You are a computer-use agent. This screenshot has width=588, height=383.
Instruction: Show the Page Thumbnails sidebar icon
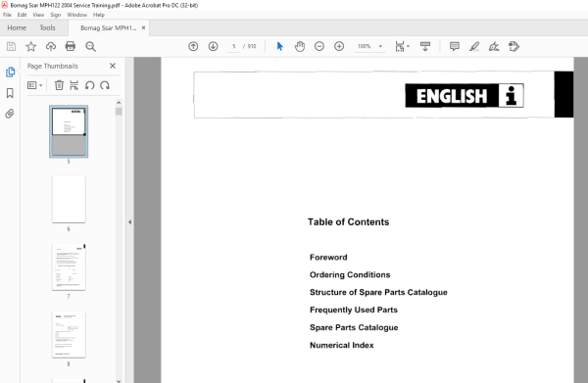click(x=10, y=72)
